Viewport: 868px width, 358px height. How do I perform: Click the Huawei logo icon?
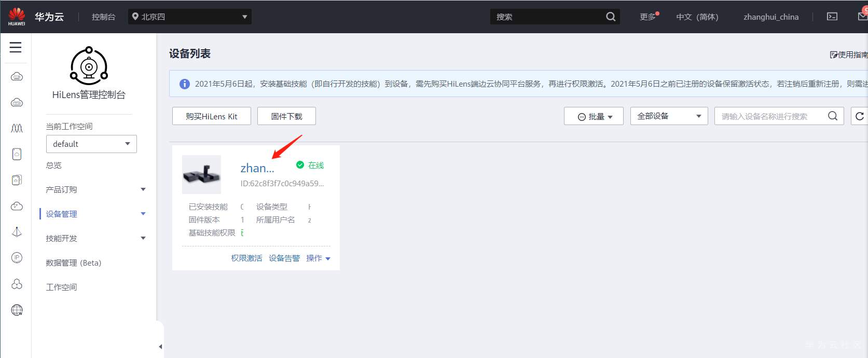click(x=17, y=17)
